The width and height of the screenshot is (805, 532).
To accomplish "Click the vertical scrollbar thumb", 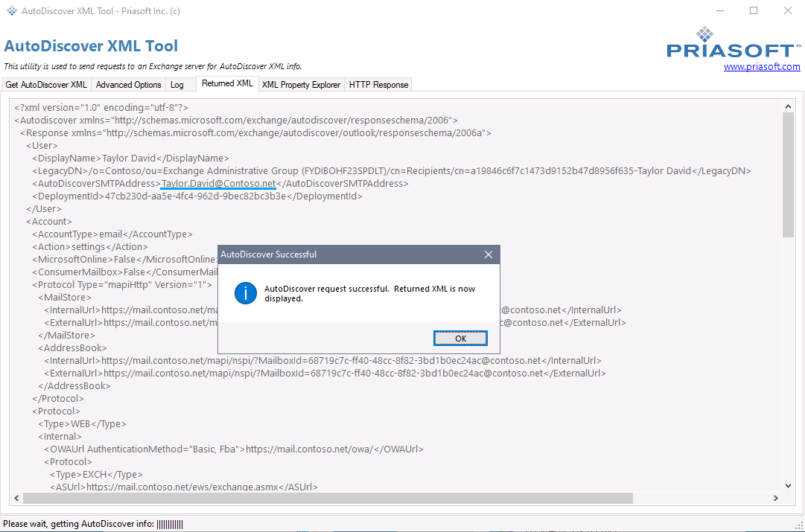I will point(788,175).
